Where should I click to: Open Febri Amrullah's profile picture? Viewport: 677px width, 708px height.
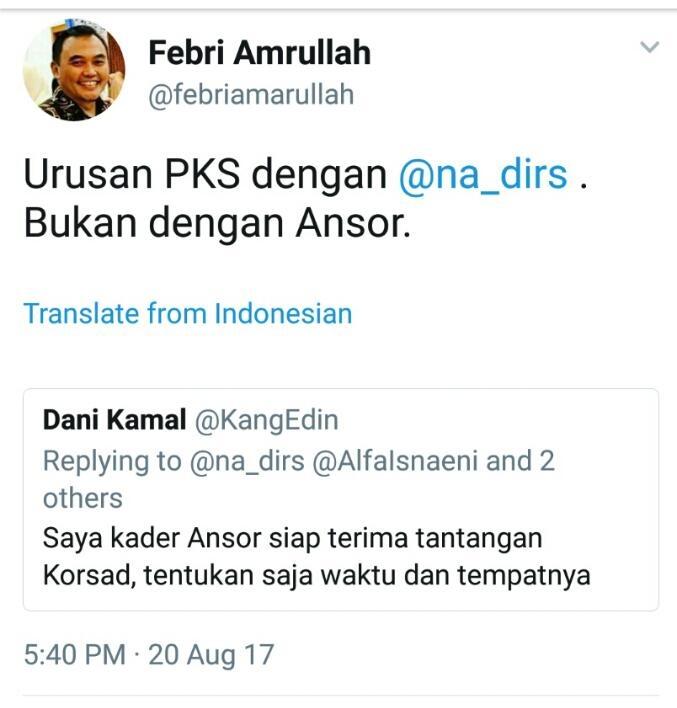[74, 70]
